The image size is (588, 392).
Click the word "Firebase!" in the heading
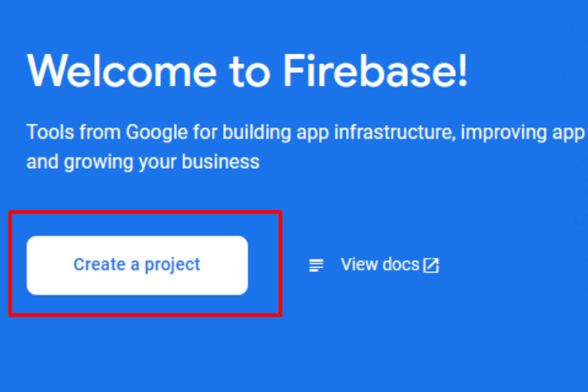coord(375,71)
